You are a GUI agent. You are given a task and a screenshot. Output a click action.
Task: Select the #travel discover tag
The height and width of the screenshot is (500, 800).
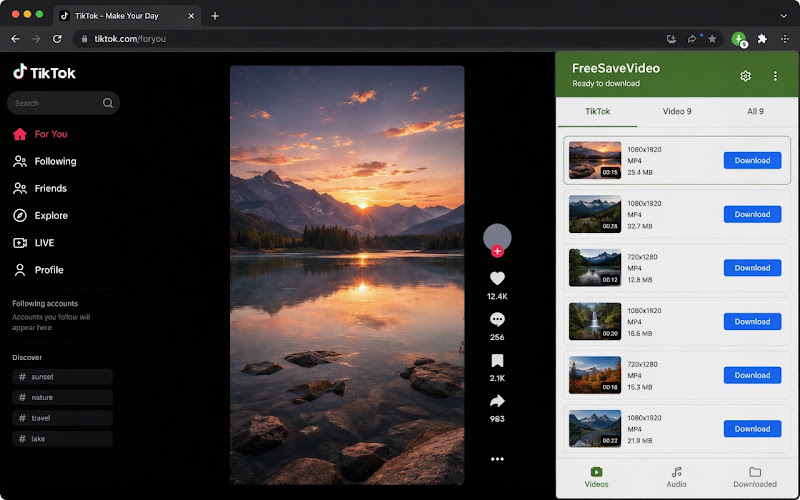[x=62, y=418]
